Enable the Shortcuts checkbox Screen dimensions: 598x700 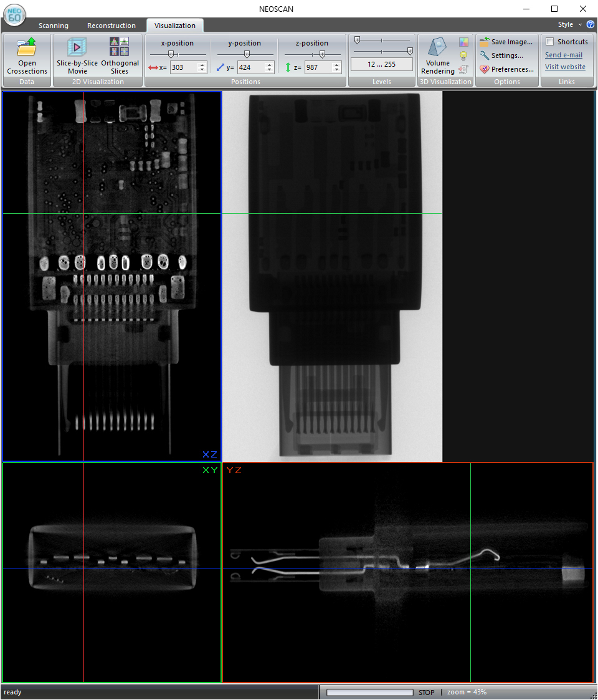549,42
